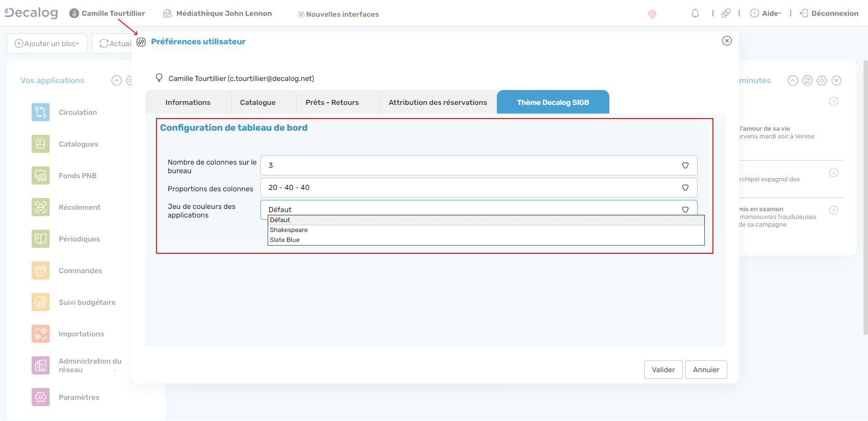
Task: Click the Périodiques book icon
Action: click(x=41, y=239)
